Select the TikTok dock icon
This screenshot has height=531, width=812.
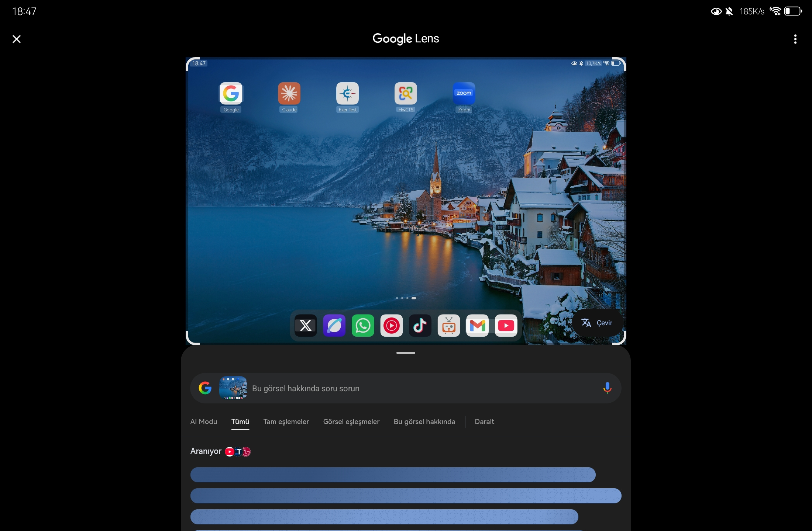click(x=420, y=326)
